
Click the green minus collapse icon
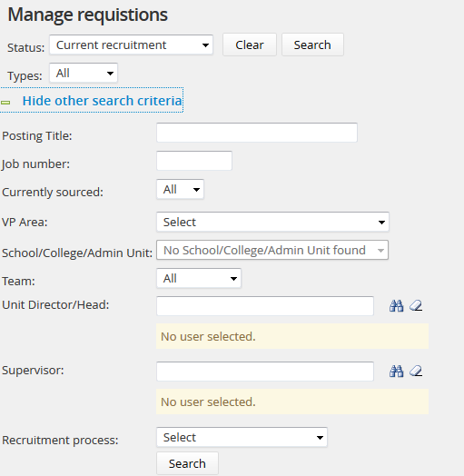tap(5, 103)
